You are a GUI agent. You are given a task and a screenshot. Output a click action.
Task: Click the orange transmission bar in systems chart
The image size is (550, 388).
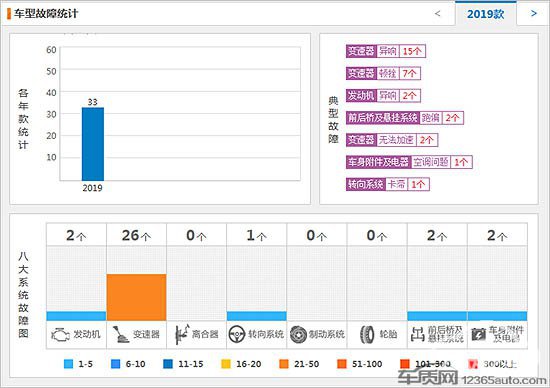point(136,297)
